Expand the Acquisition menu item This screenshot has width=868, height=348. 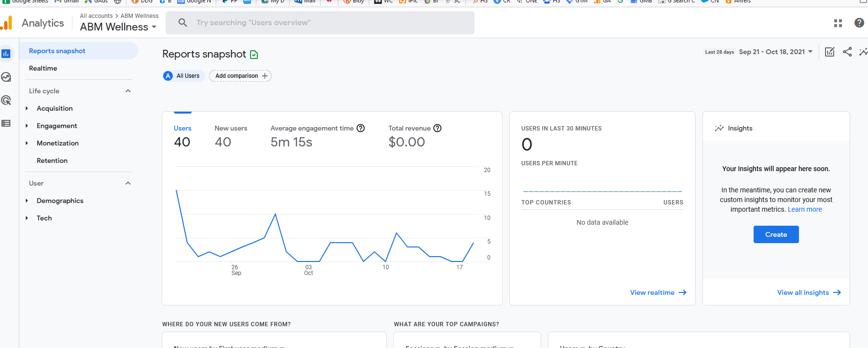55,108
